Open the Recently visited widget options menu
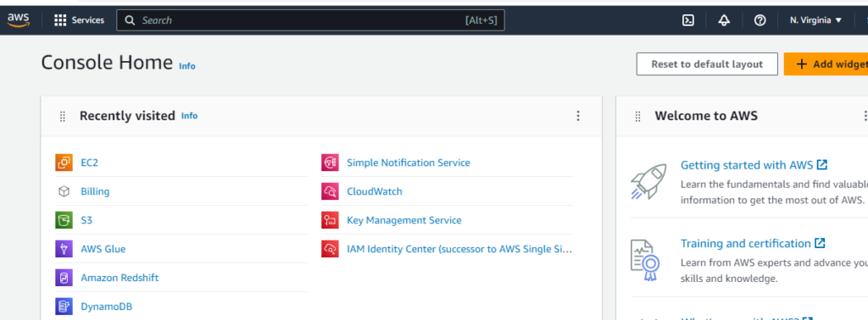 [578, 116]
